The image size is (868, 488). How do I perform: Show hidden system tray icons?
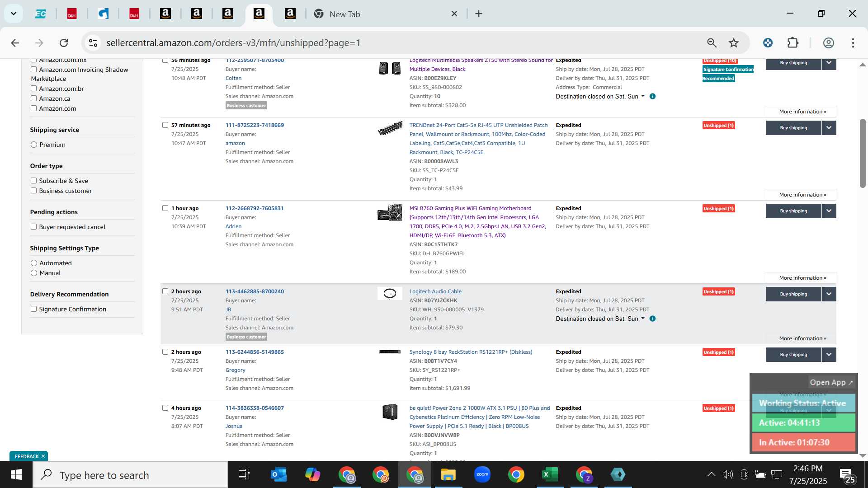pyautogui.click(x=711, y=474)
